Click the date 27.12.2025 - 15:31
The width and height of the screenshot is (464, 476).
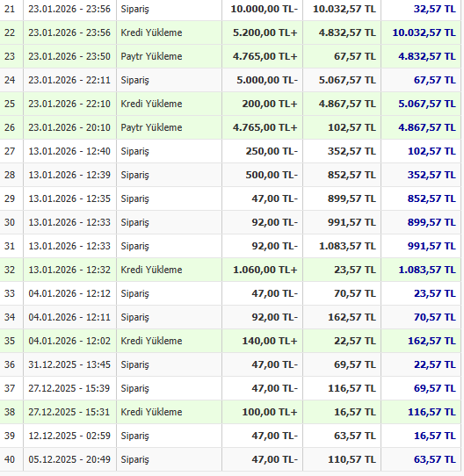(69, 412)
